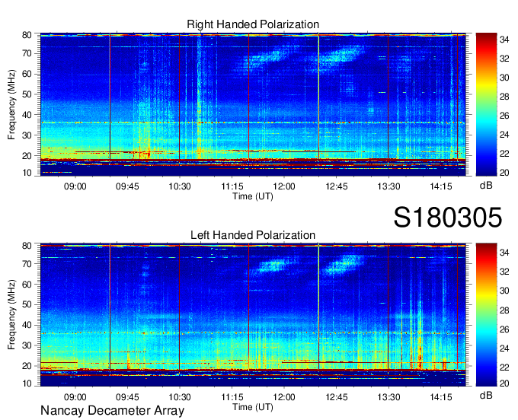The height and width of the screenshot is (420, 518).
Task: Select 10:30 time tick on Right Handed plot
Action: [179, 186]
